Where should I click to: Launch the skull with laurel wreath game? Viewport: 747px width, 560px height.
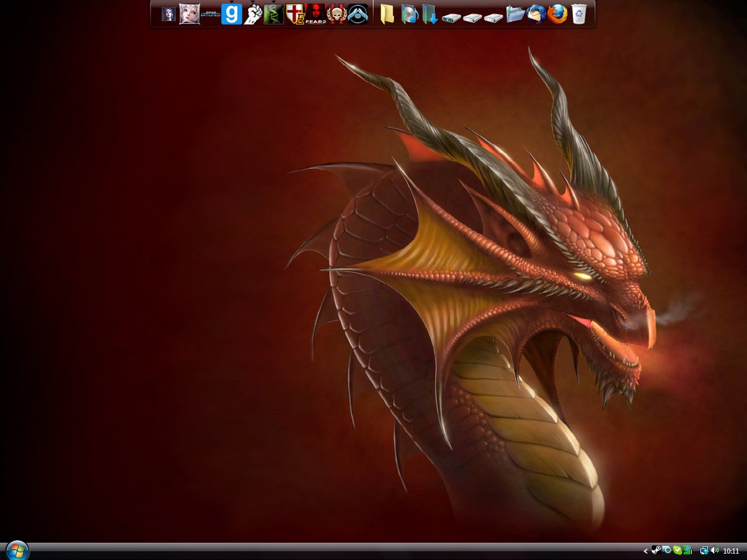[336, 14]
